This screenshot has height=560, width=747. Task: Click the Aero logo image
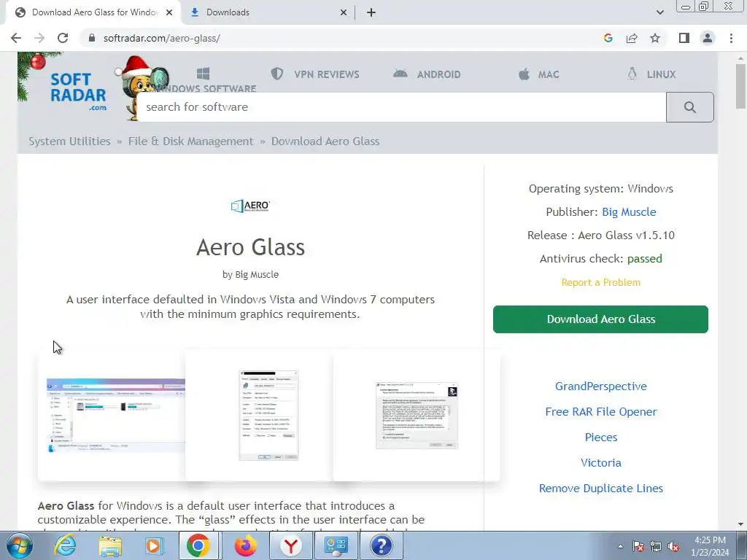251,206
